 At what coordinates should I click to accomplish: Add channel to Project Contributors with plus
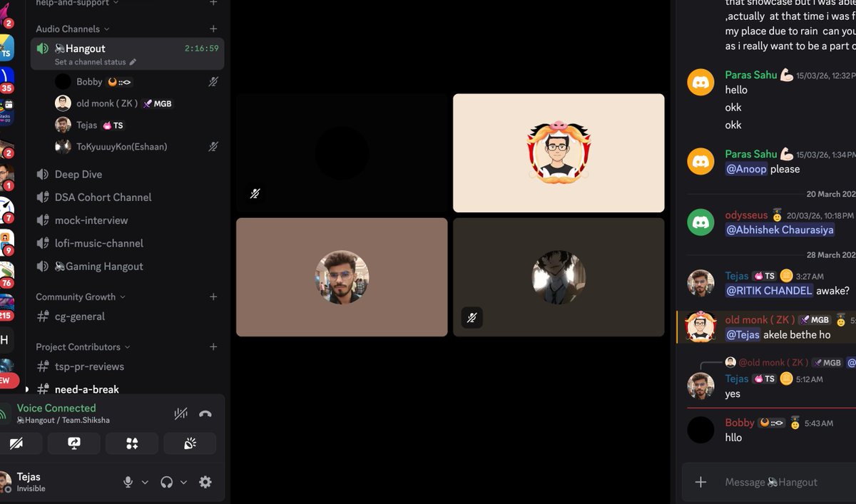tap(213, 346)
